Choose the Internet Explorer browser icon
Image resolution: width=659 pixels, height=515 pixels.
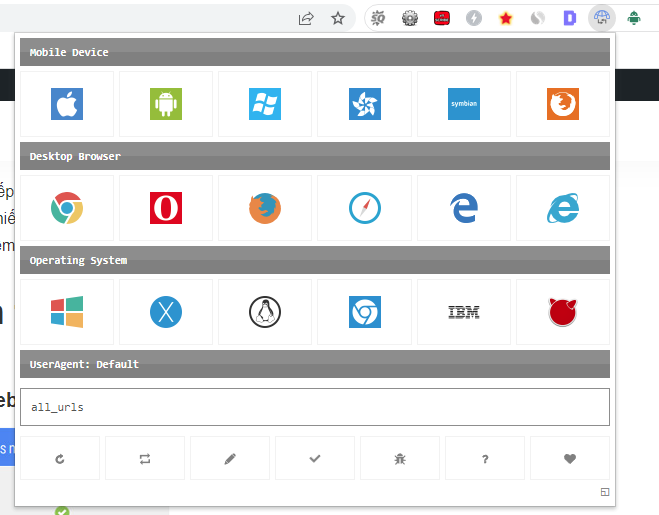coord(563,208)
